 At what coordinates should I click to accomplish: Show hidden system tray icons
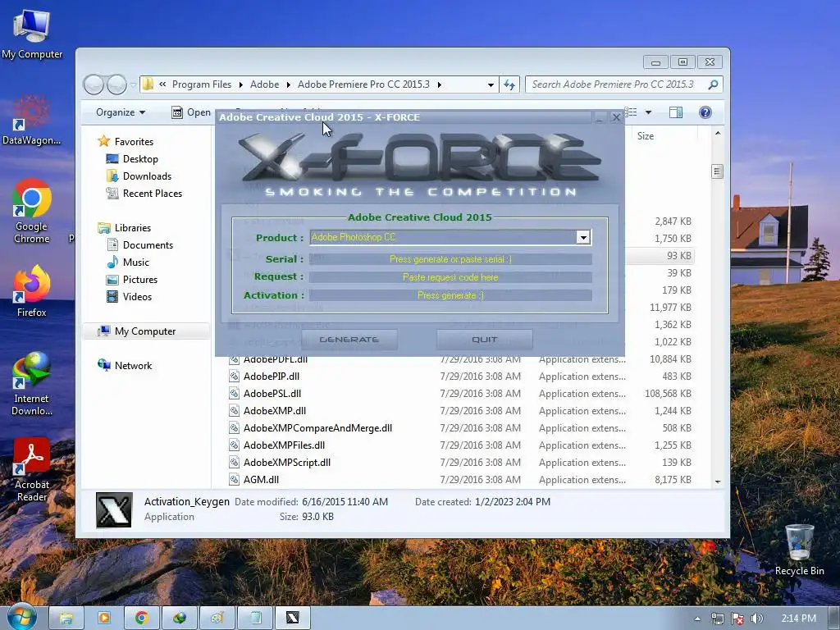click(697, 619)
